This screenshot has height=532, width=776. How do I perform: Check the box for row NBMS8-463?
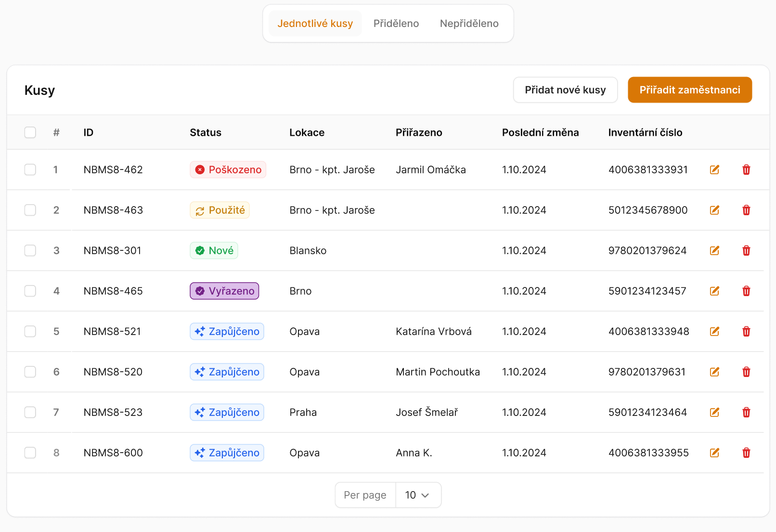[30, 210]
